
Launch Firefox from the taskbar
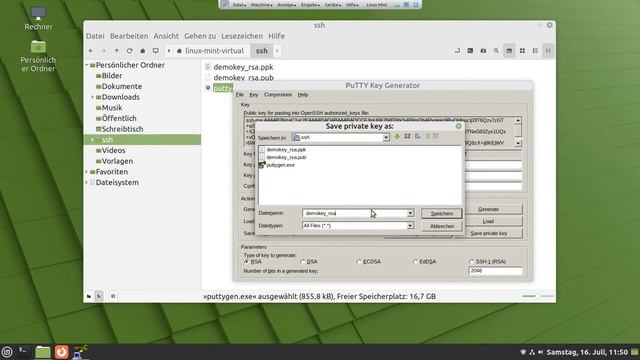tap(62, 352)
